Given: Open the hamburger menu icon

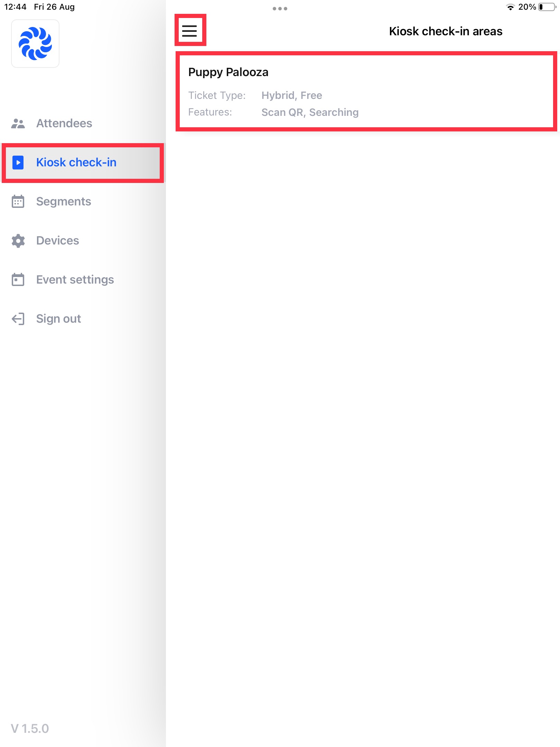Looking at the screenshot, I should [189, 31].
